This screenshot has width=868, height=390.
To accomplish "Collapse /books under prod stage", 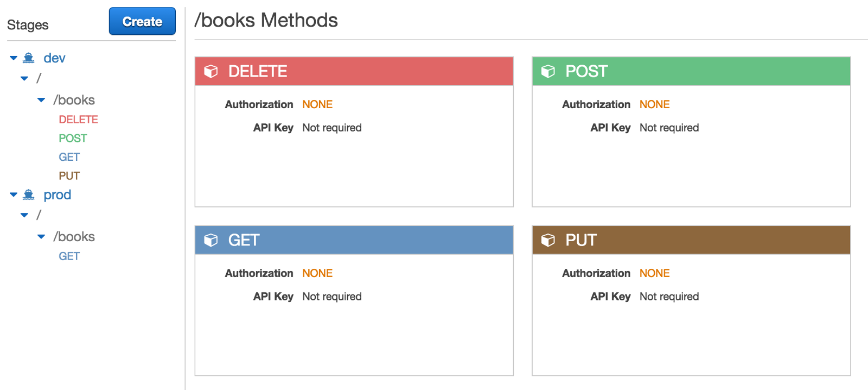I will [41, 237].
